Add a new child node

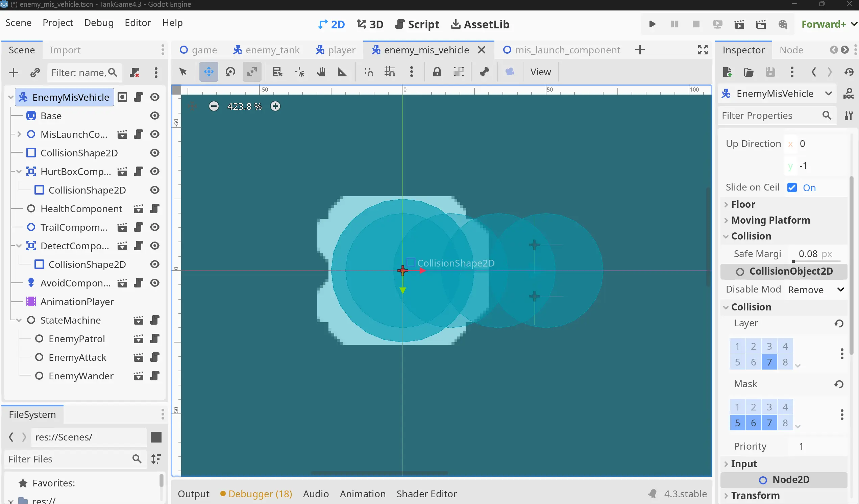coord(14,73)
